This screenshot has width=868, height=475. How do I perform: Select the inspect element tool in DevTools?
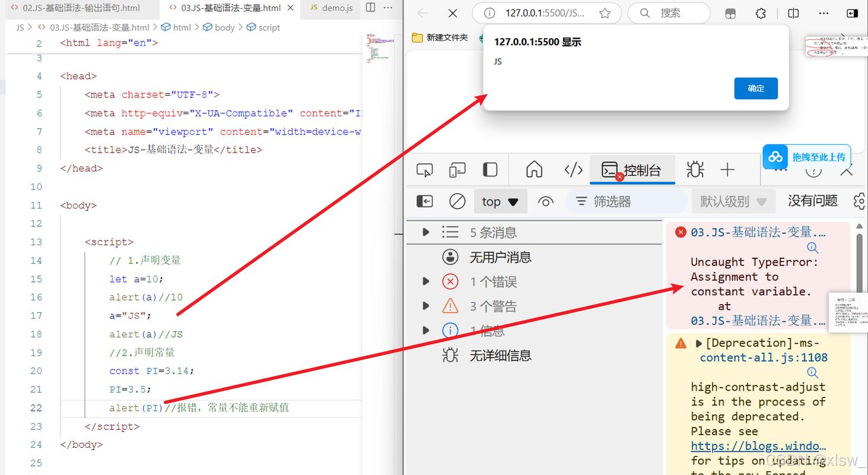click(424, 170)
